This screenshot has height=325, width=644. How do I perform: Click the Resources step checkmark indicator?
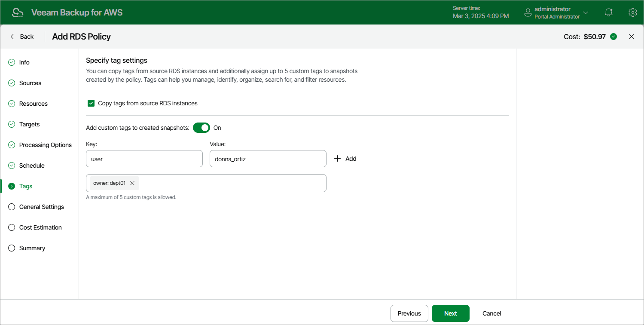pyautogui.click(x=11, y=103)
